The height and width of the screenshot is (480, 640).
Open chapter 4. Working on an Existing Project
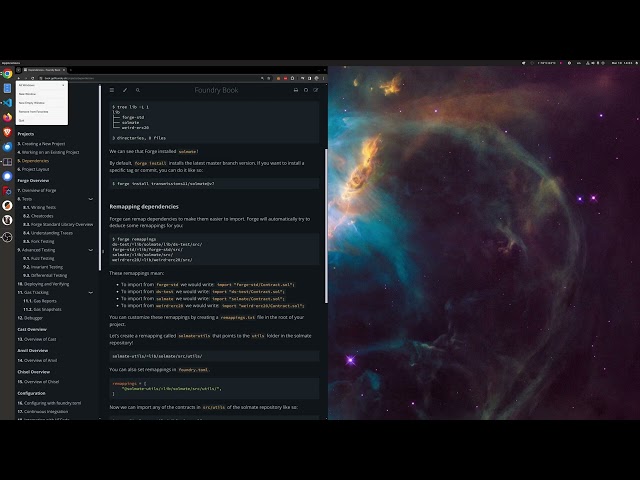48,152
